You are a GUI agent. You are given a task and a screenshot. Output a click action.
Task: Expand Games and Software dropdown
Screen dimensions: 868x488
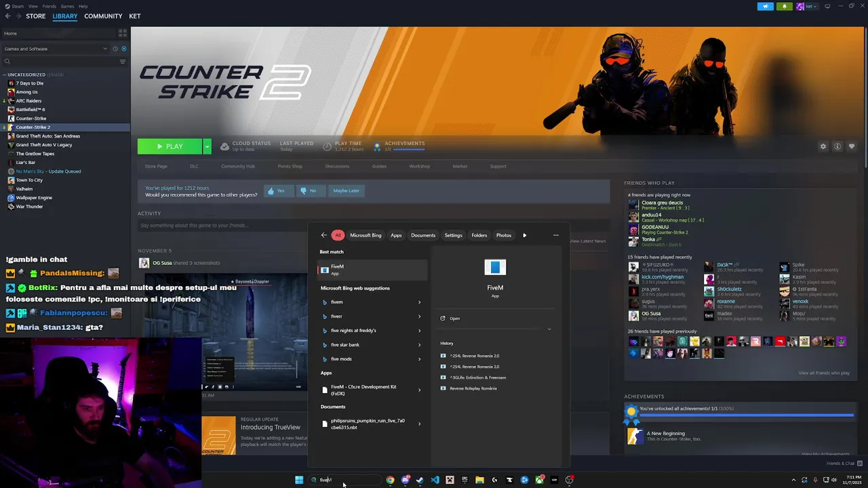pos(56,49)
